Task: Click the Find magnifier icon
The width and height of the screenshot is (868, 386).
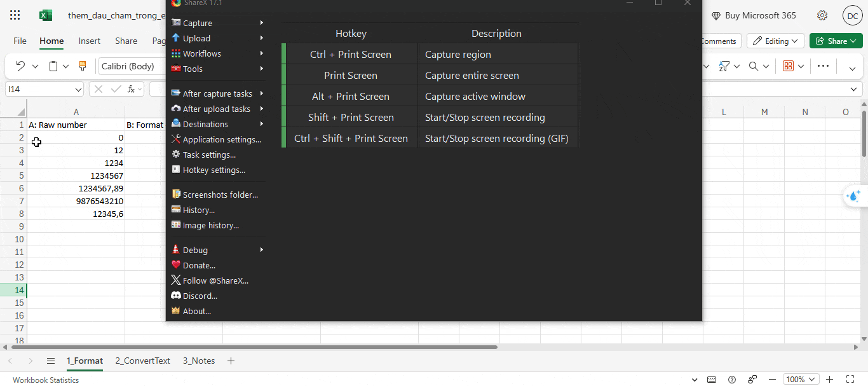Action: [754, 66]
